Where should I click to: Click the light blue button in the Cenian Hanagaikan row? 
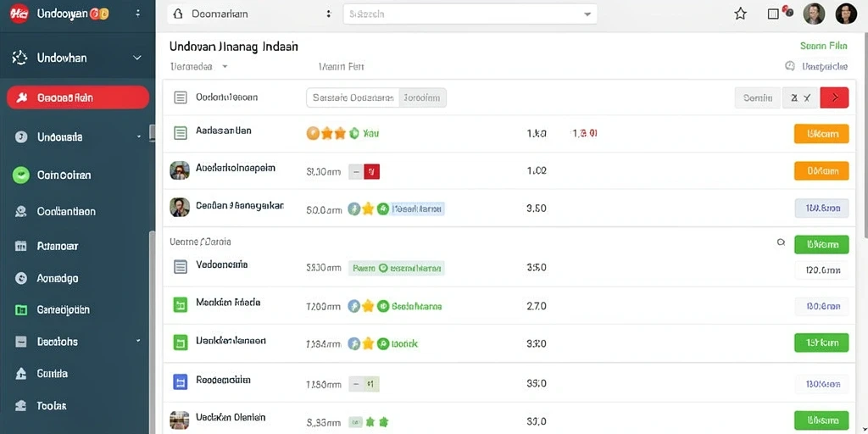(821, 209)
